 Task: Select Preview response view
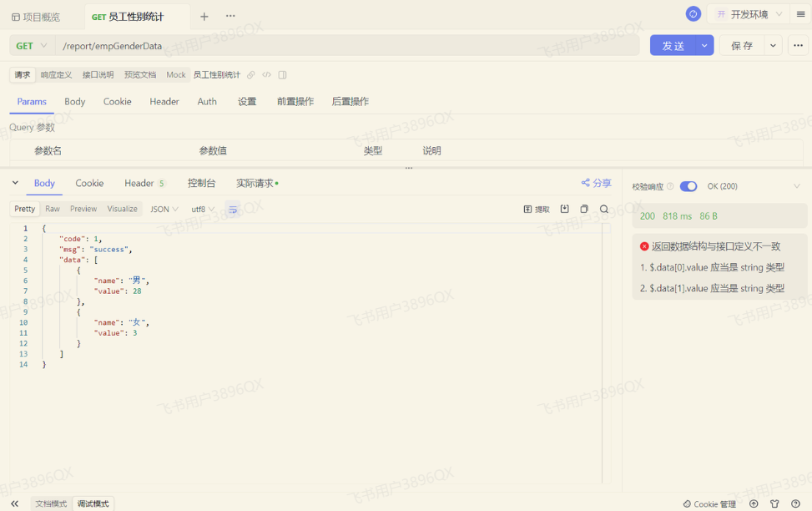pos(83,209)
